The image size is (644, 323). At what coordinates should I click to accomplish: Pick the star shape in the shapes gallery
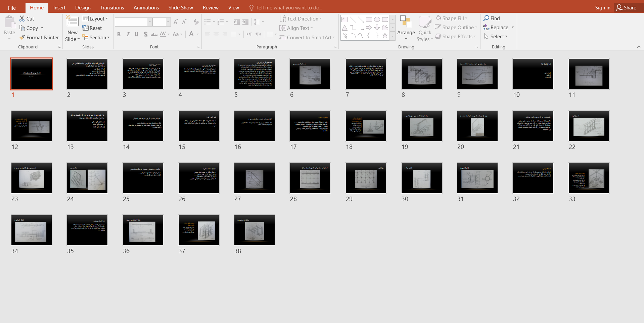pos(385,35)
